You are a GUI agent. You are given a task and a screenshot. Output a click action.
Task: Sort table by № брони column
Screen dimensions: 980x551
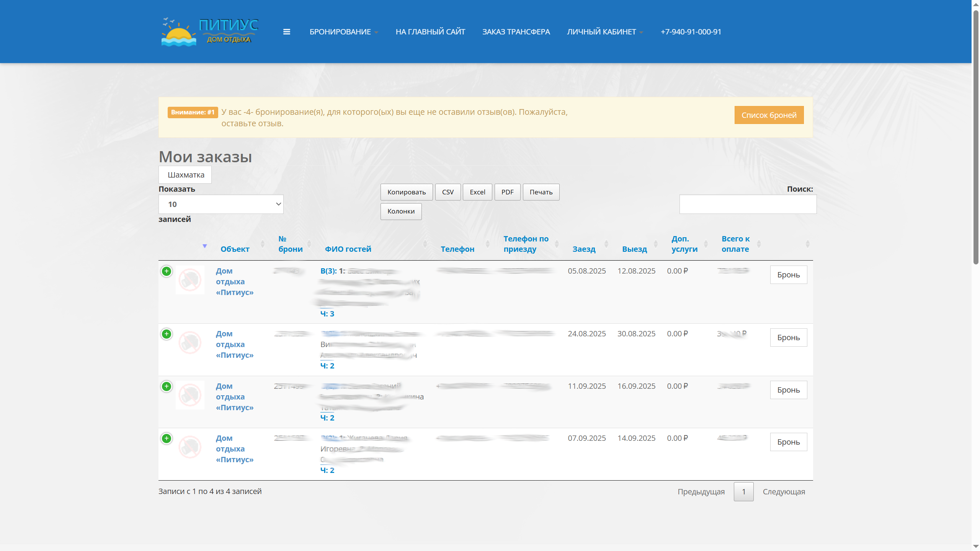coord(291,244)
